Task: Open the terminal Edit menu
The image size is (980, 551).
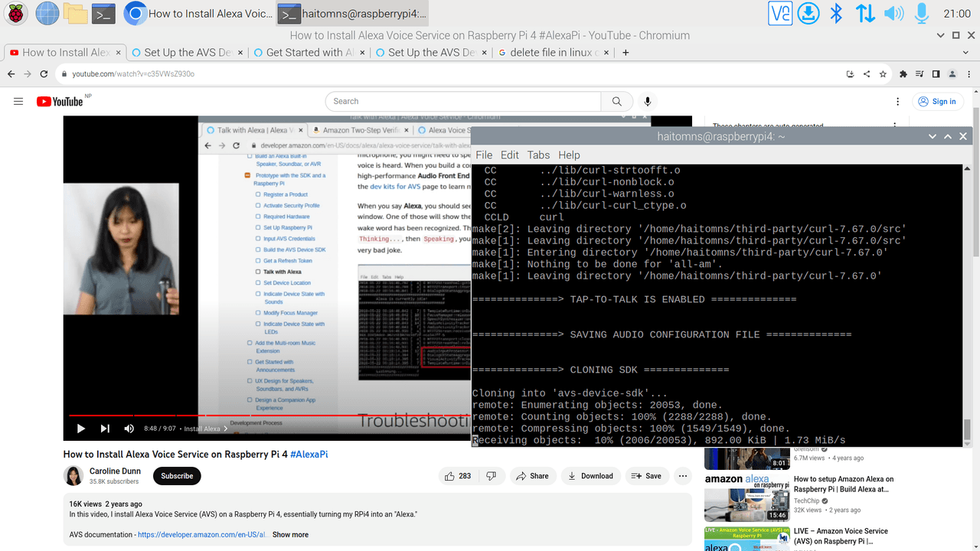Action: (510, 155)
